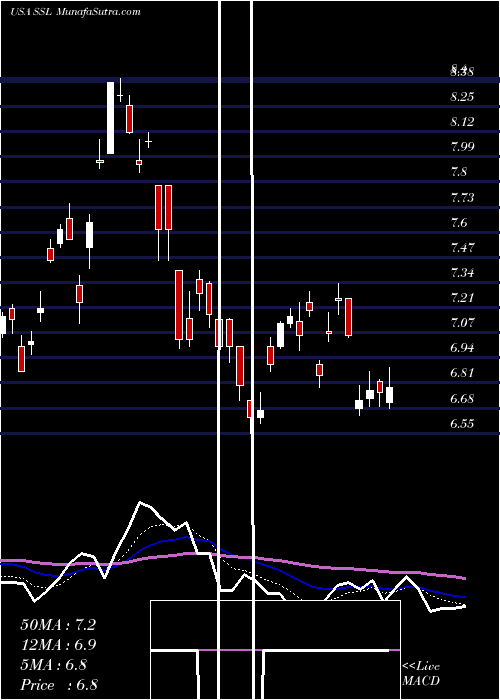500x700 pixels.
Task: Click the 12MA : 6.9 legend entry
Action: 58,645
